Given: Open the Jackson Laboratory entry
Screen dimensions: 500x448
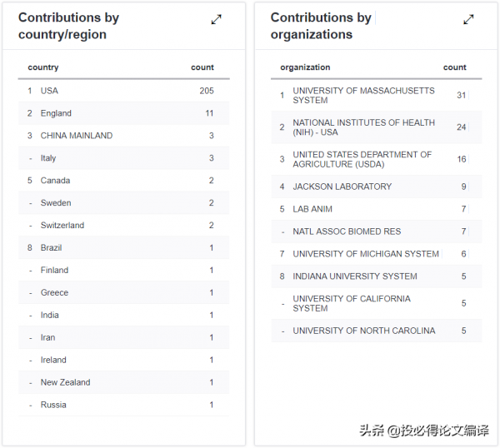Looking at the screenshot, I should click(x=342, y=187).
